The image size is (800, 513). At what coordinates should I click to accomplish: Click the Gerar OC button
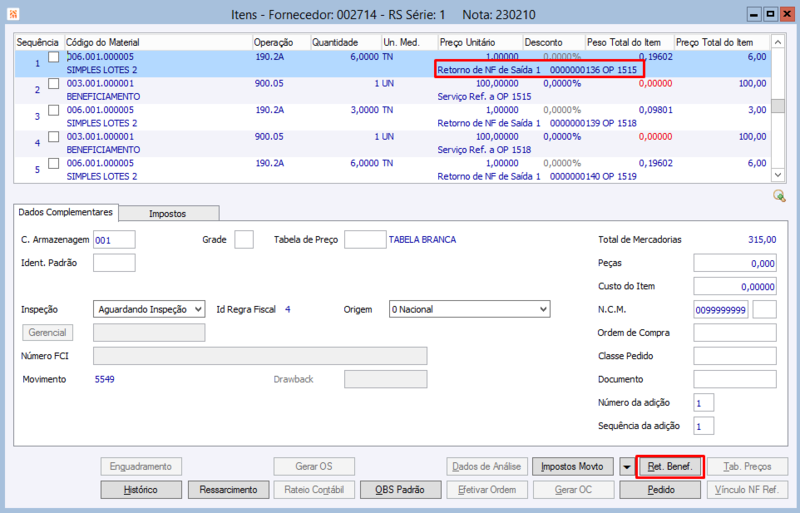click(x=573, y=490)
